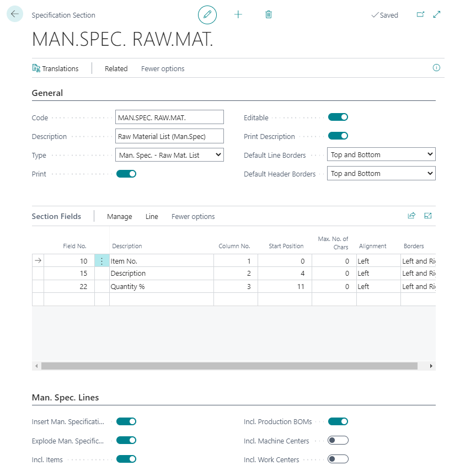Image resolution: width=476 pixels, height=476 pixels.
Task: Click Alignment column header
Action: pos(372,246)
